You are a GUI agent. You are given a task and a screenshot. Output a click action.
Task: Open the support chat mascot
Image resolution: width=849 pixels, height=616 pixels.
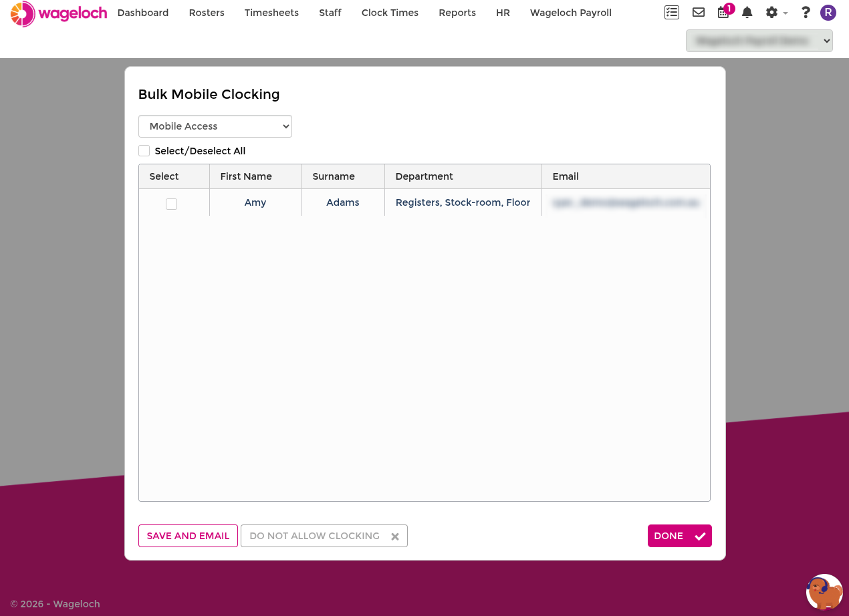(824, 592)
